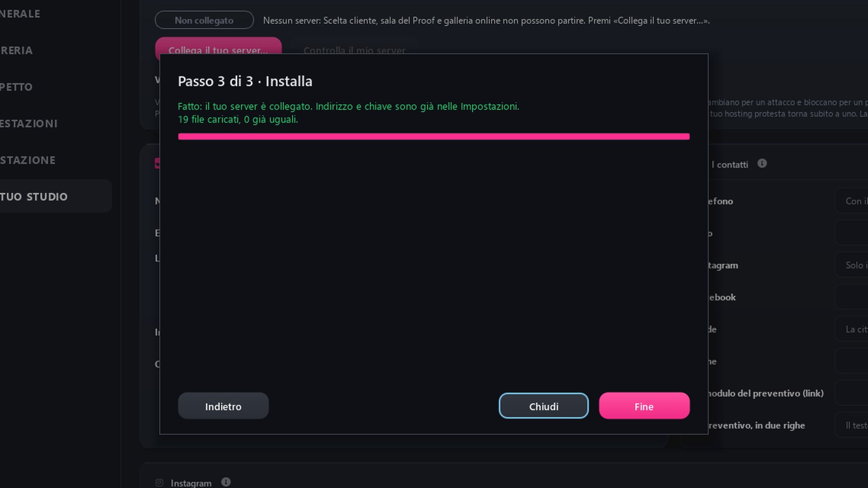Click the field beside 'reventivo, in due righe'

[852, 425]
